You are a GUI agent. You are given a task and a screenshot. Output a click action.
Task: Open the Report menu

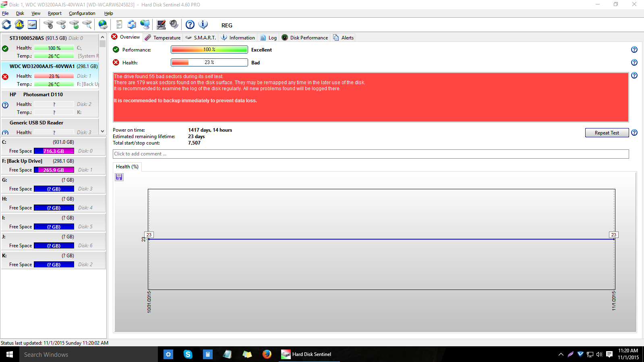(x=55, y=13)
